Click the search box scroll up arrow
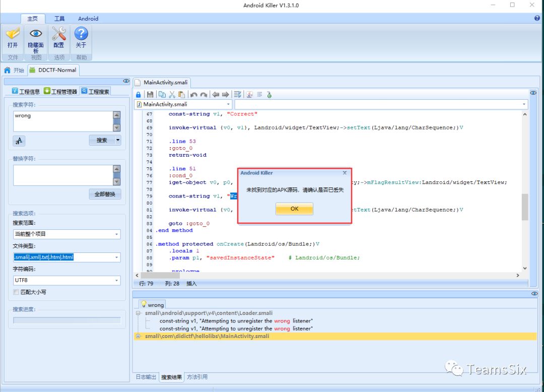 click(x=116, y=115)
